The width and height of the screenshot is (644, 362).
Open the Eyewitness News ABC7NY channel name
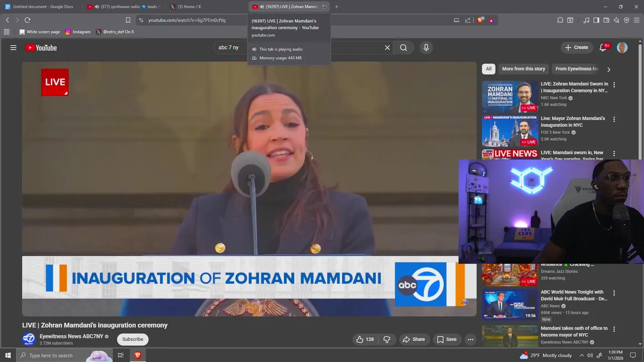click(x=71, y=336)
